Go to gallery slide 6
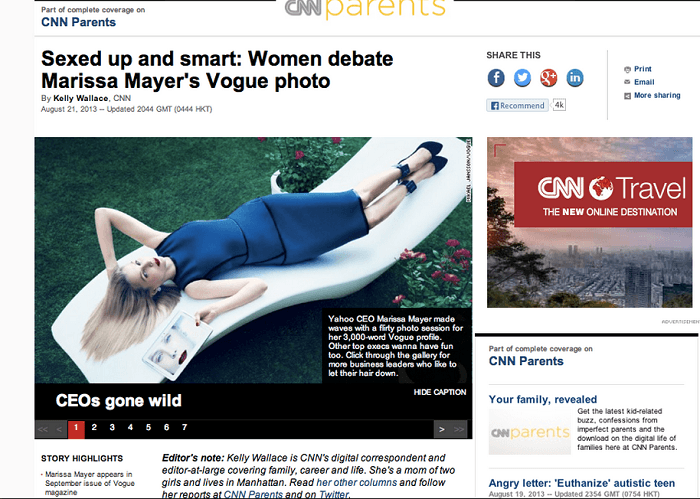Screen dimensions: 700x499 tap(167, 428)
